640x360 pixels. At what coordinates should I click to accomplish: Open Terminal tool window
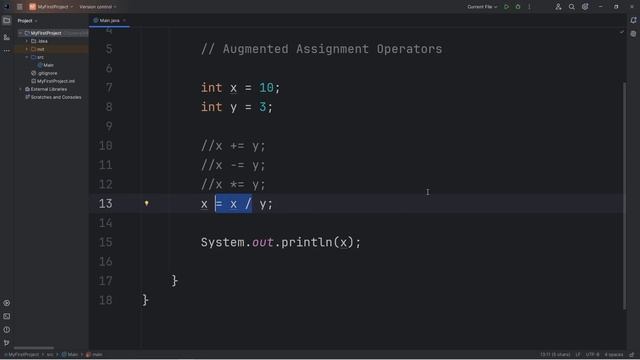coord(7,316)
